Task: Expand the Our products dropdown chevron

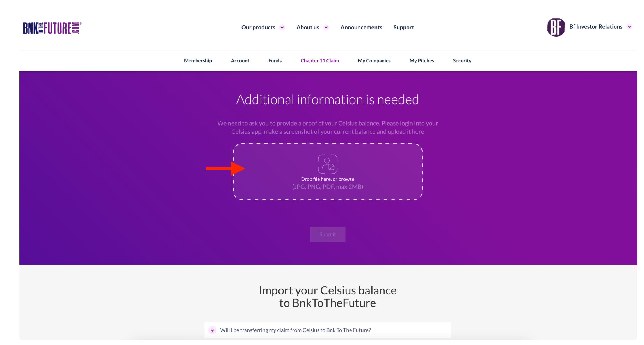Action: (282, 28)
